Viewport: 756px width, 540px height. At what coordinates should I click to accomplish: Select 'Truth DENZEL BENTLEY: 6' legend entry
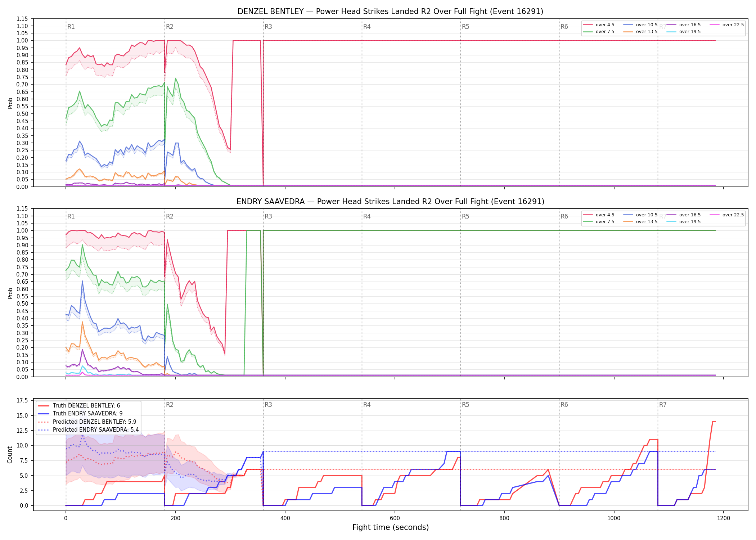click(x=79, y=405)
